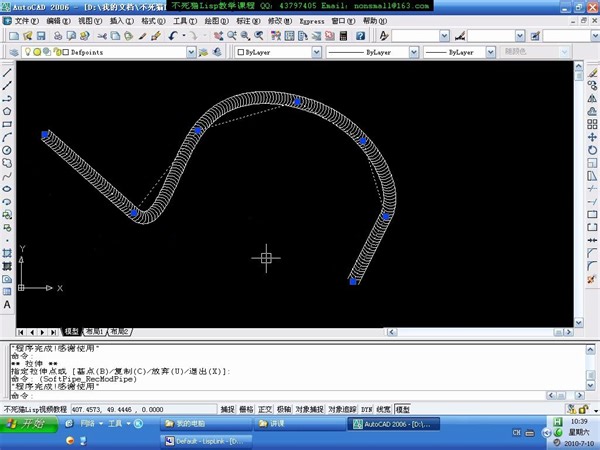Select the Rectangle draw tool
Image resolution: width=600 pixels, height=450 pixels.
pos(7,124)
